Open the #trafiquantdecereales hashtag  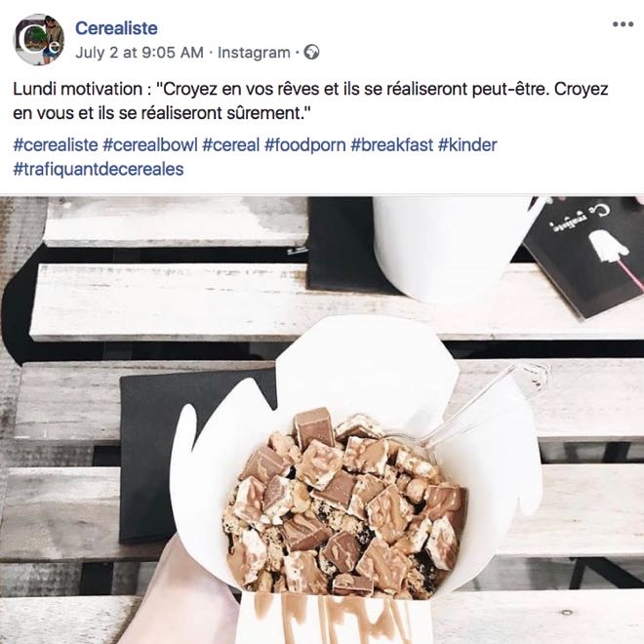coord(99,169)
